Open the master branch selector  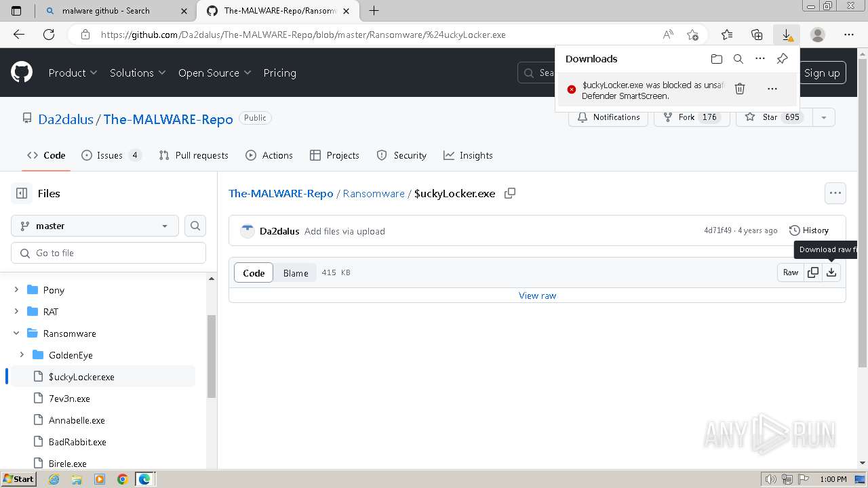click(95, 226)
